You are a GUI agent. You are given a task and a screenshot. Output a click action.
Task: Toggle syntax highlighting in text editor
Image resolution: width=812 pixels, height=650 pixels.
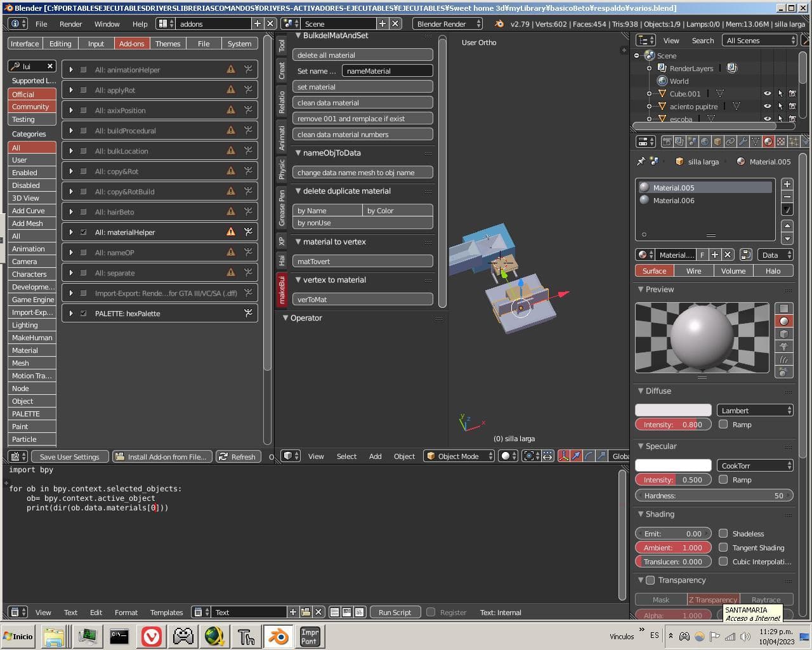pos(359,612)
